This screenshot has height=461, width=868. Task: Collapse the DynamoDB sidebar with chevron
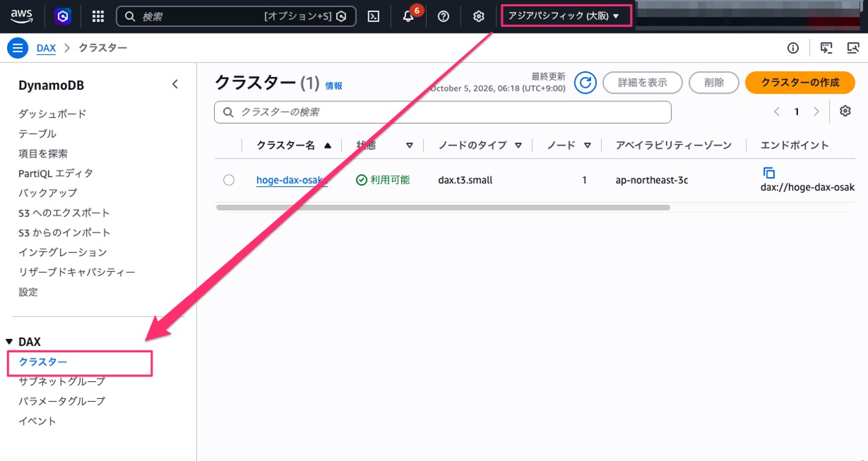point(175,84)
